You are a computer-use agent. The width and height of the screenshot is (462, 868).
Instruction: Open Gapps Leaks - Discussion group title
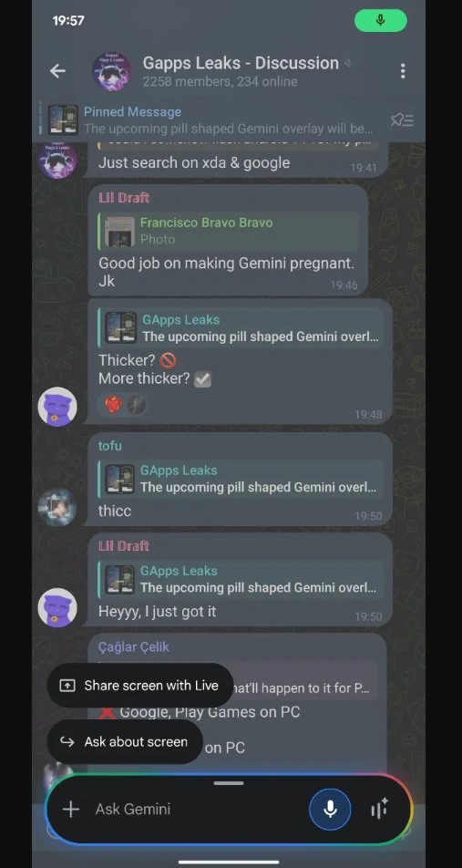(241, 63)
